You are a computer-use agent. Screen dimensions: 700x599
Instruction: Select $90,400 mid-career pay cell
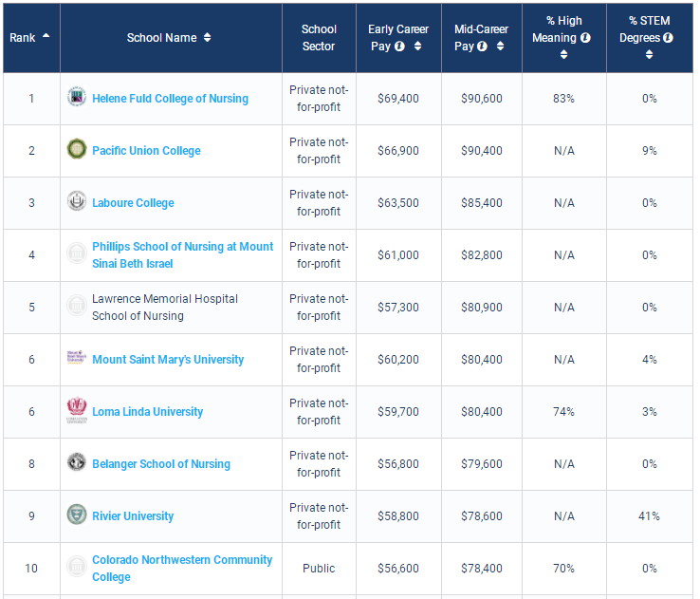(x=482, y=151)
